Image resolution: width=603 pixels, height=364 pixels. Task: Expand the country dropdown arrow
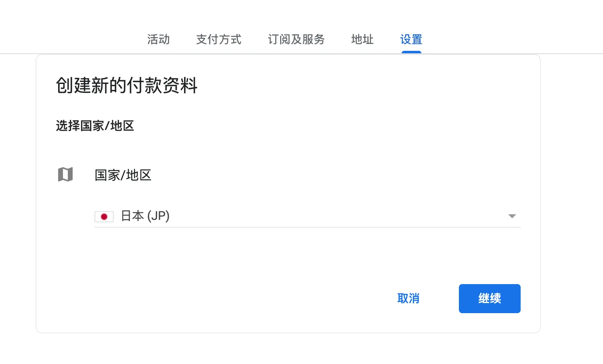[x=512, y=216]
